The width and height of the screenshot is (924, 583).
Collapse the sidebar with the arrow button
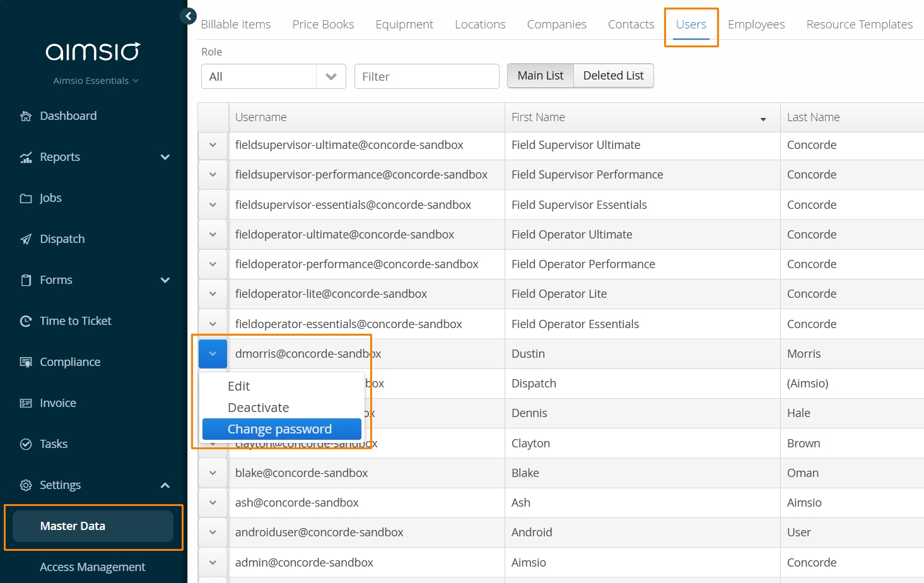[188, 16]
